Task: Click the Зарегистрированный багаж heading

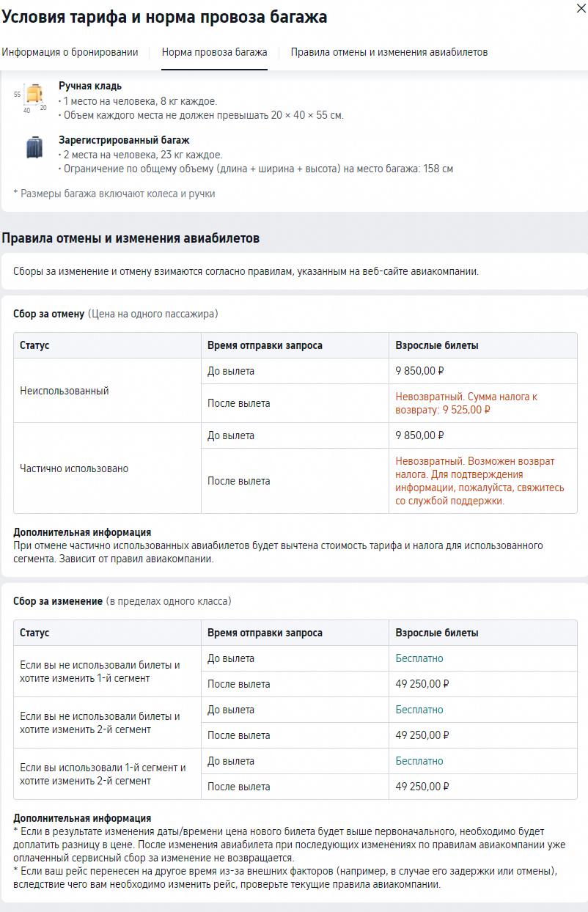Action: pyautogui.click(x=125, y=140)
